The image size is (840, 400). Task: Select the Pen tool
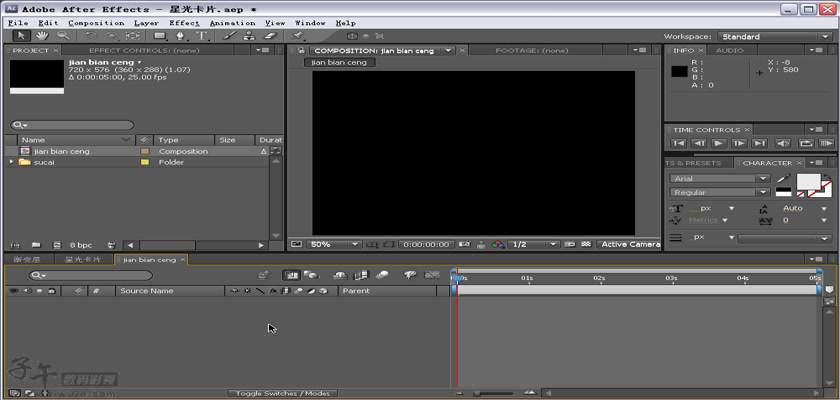pyautogui.click(x=181, y=36)
